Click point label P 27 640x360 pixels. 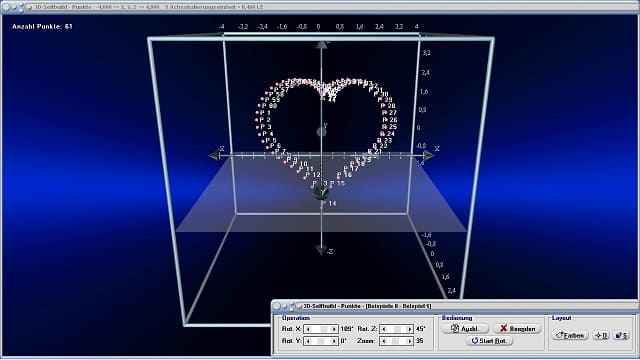390,112
